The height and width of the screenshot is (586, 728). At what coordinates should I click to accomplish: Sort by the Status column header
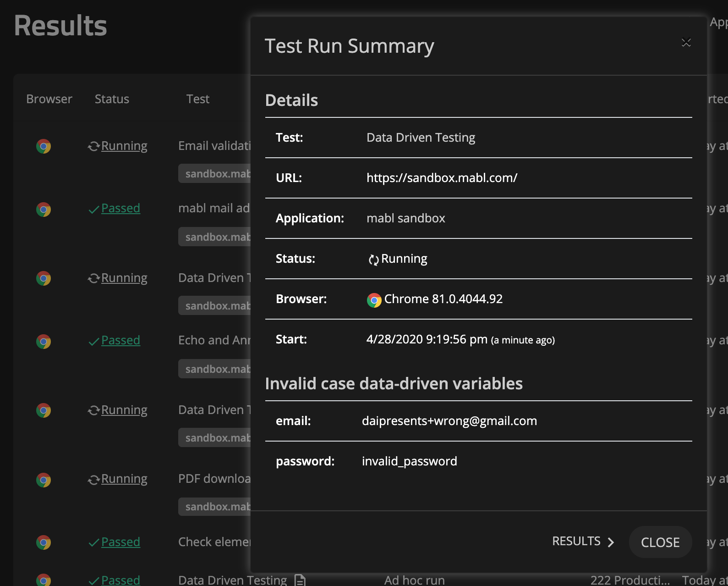112,99
